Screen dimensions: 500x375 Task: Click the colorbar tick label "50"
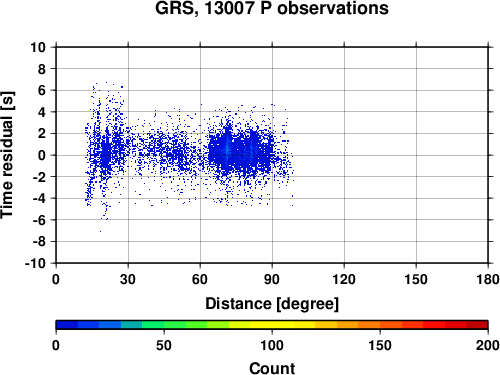(x=164, y=345)
